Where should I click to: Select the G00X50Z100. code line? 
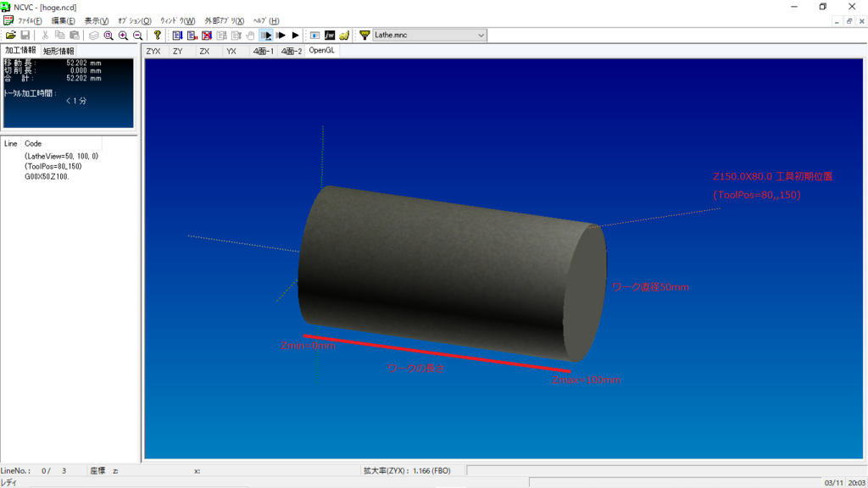[x=47, y=177]
